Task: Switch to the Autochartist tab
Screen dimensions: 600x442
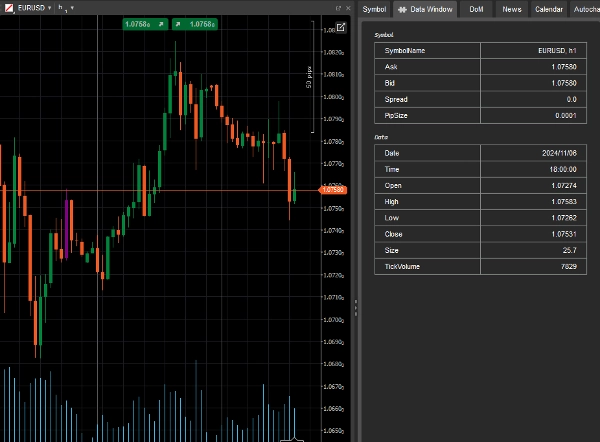Action: tap(585, 9)
